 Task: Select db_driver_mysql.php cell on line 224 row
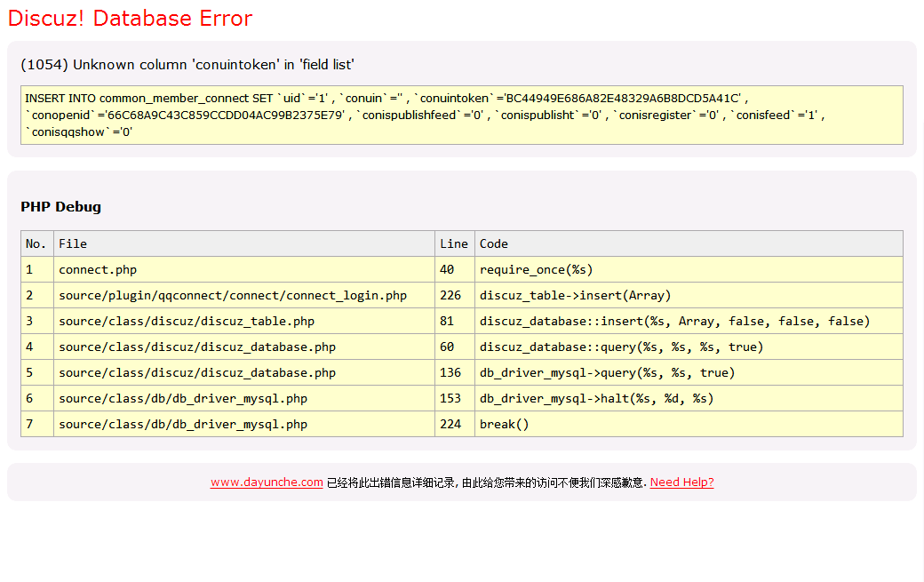click(244, 424)
